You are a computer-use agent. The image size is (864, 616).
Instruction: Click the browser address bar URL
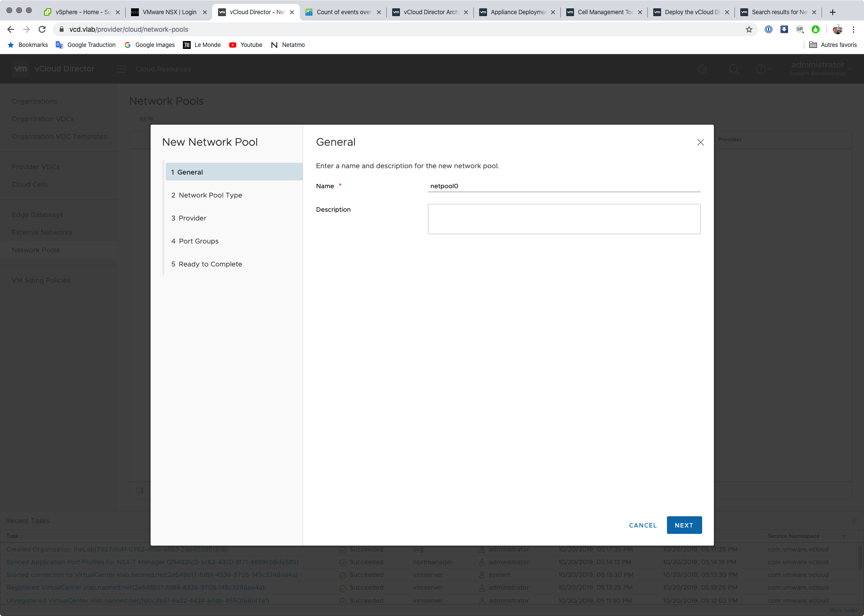pos(129,29)
